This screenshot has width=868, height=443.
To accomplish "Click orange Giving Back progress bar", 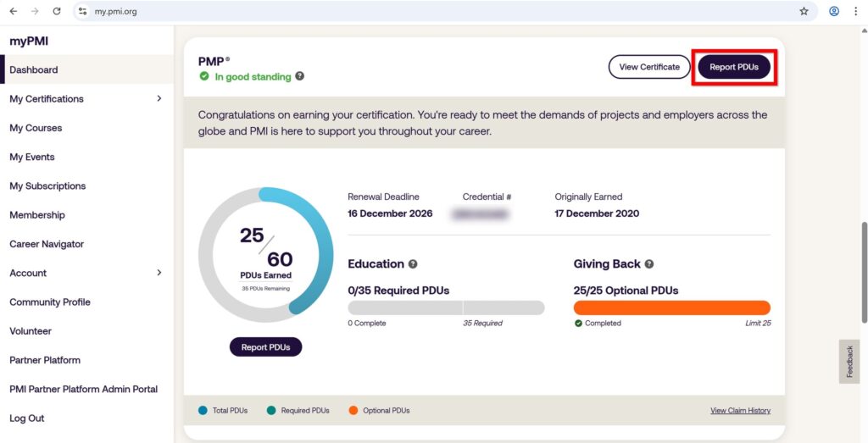I will pyautogui.click(x=671, y=307).
